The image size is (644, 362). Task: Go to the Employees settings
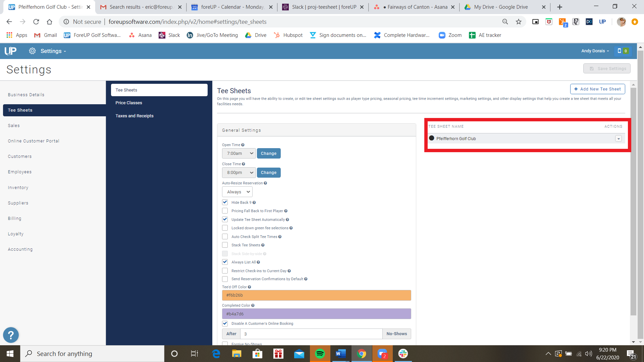click(20, 172)
